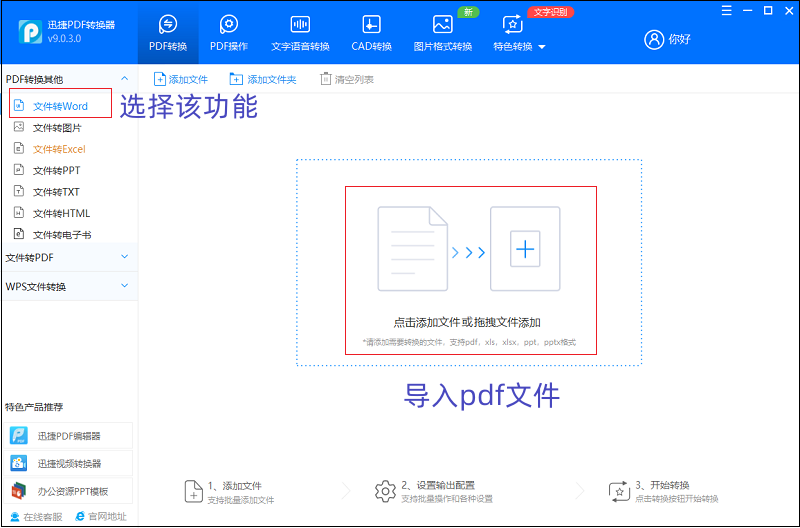
Task: Click the 文件转HTML file icon
Action: tap(19, 213)
